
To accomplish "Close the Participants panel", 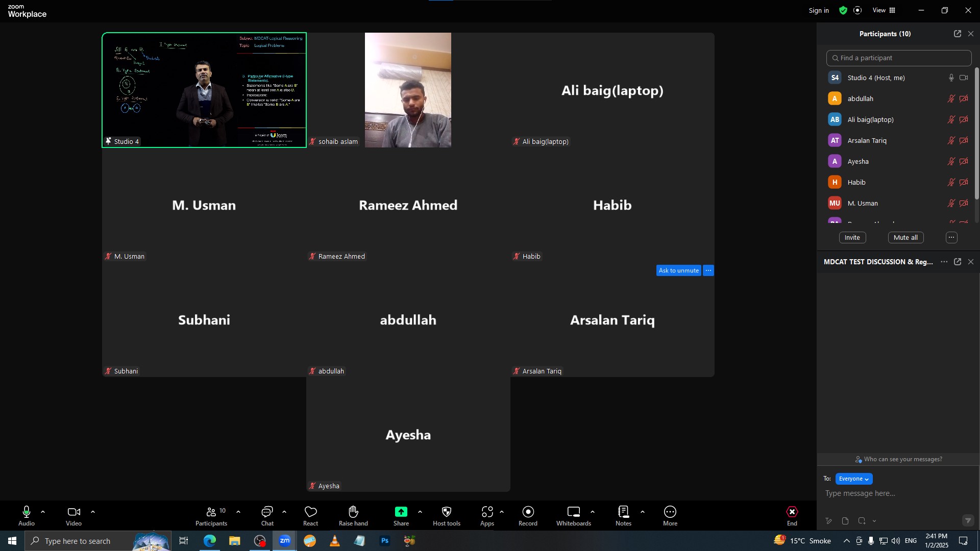I will tap(971, 34).
